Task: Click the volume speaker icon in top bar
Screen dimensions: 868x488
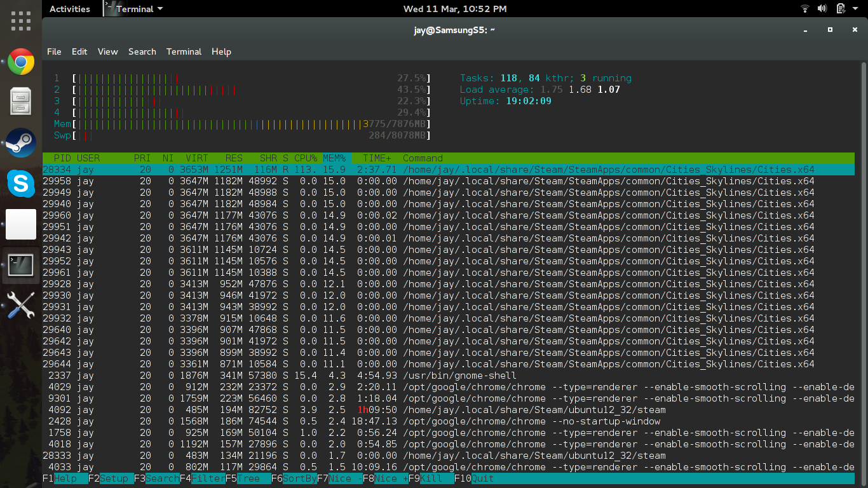Action: 822,9
